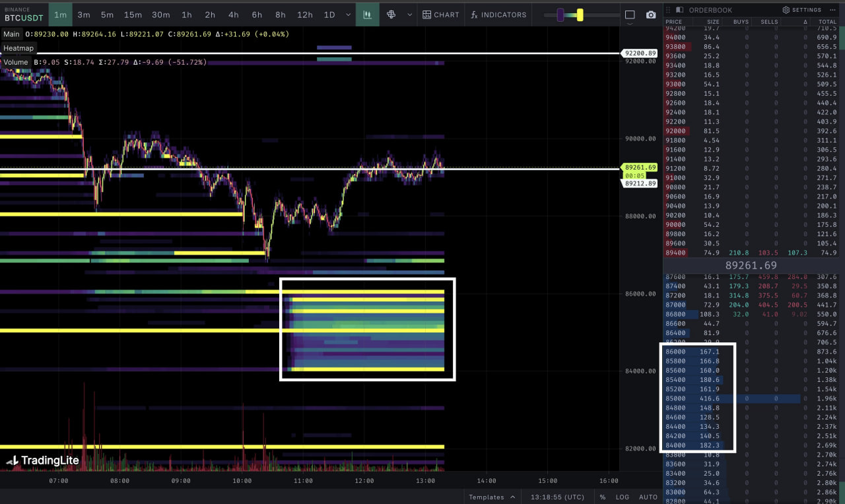Toggle percent scale mode
The width and height of the screenshot is (845, 504).
(602, 497)
